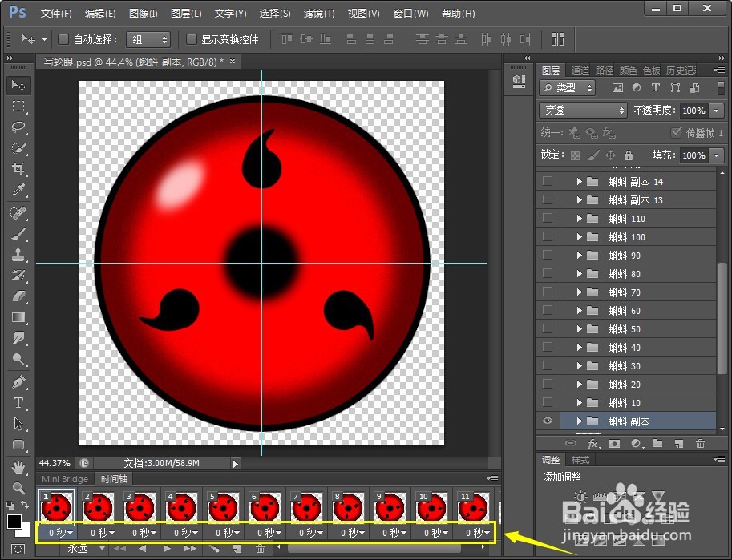This screenshot has height=560, width=732.
Task: Select the Quick Selection tool
Action: tap(18, 148)
